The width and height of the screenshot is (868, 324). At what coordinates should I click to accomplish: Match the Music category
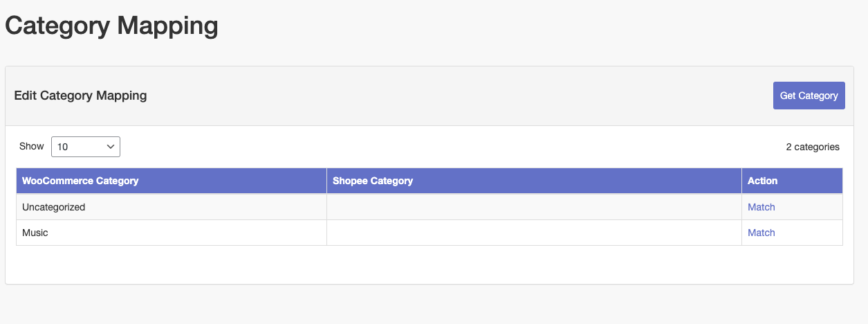[x=761, y=233]
